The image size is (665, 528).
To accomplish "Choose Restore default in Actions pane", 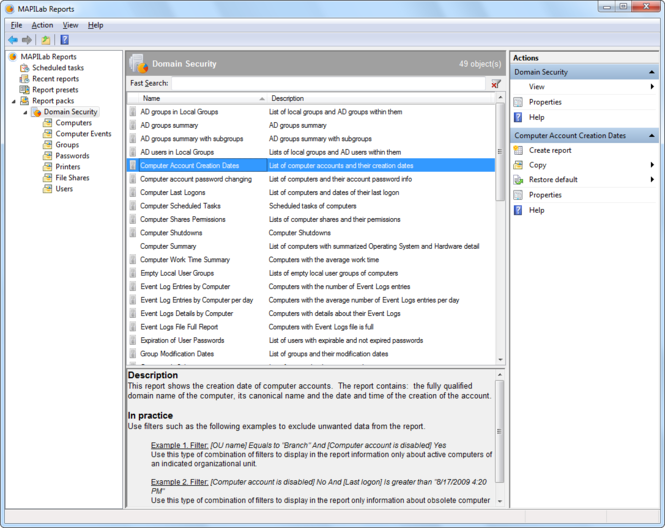I will click(x=553, y=180).
